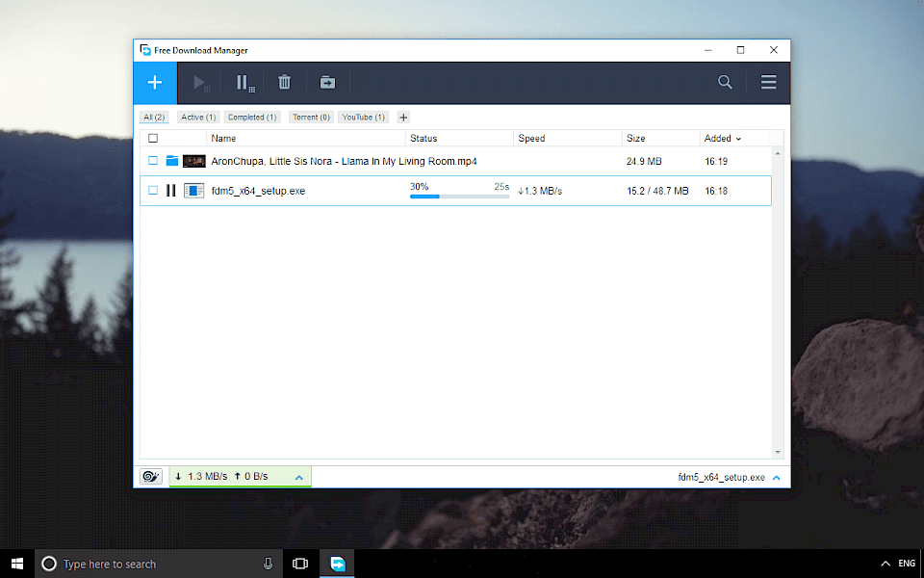This screenshot has height=578, width=924.
Task: Open folder for the AronChupa mp4 download
Action: click(172, 161)
